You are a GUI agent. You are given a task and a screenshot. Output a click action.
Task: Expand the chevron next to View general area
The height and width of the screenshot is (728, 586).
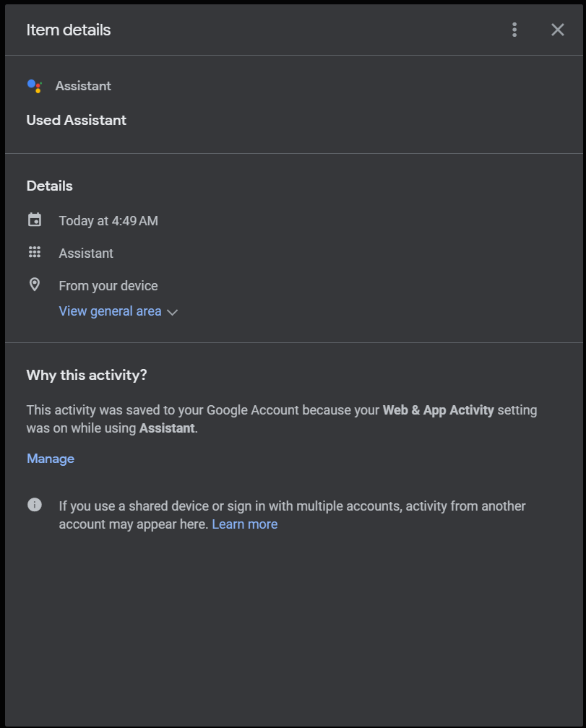point(172,312)
